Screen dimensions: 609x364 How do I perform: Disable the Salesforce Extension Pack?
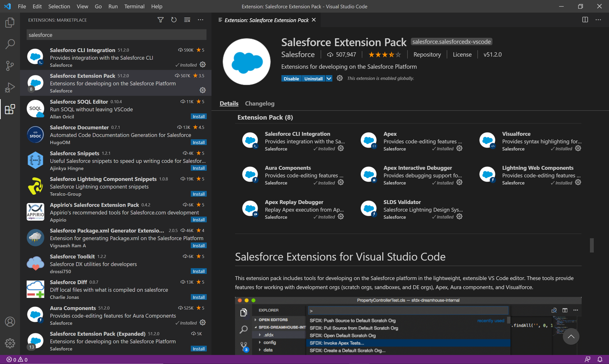[291, 78]
